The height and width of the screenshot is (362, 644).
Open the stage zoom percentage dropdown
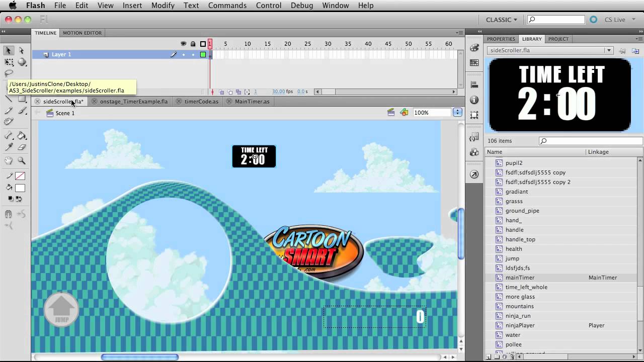[x=457, y=113]
